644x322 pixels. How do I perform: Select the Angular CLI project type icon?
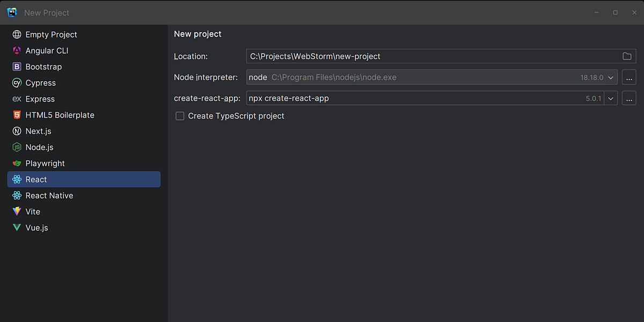(17, 50)
